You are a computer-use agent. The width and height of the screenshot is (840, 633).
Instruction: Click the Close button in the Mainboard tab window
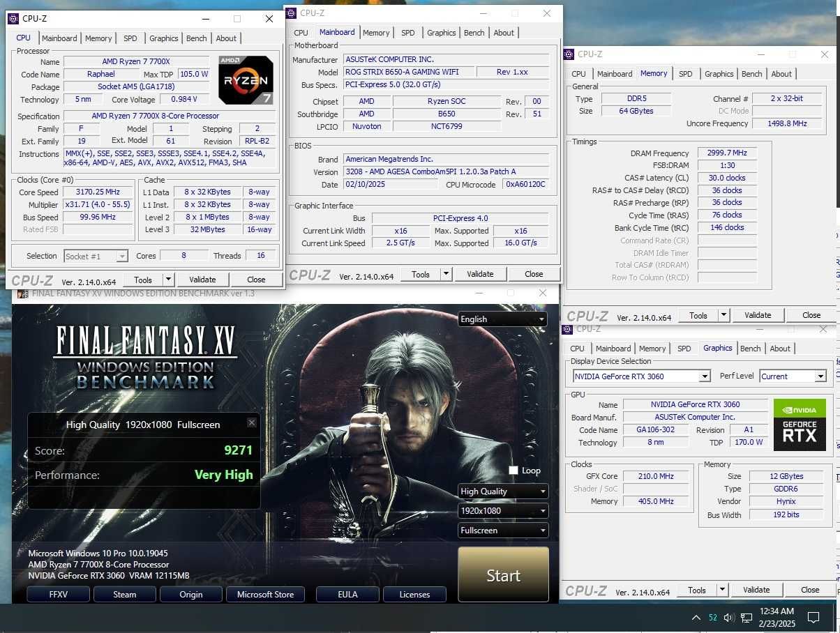coord(534,274)
